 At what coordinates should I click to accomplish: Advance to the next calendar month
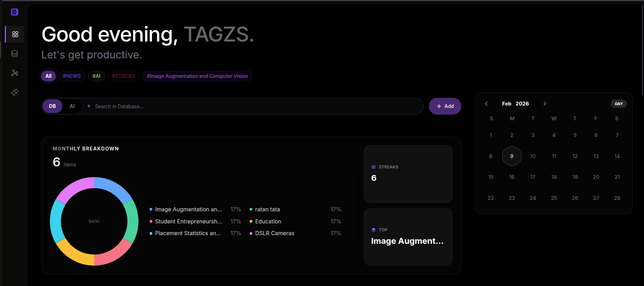pyautogui.click(x=545, y=104)
